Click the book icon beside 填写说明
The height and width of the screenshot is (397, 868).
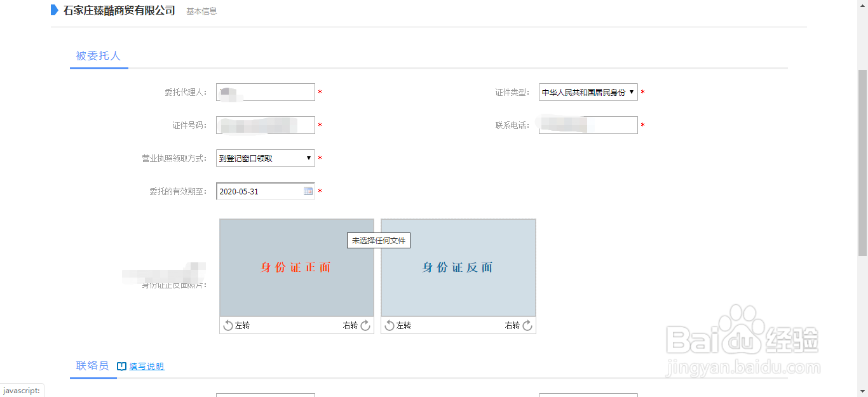[x=121, y=366]
